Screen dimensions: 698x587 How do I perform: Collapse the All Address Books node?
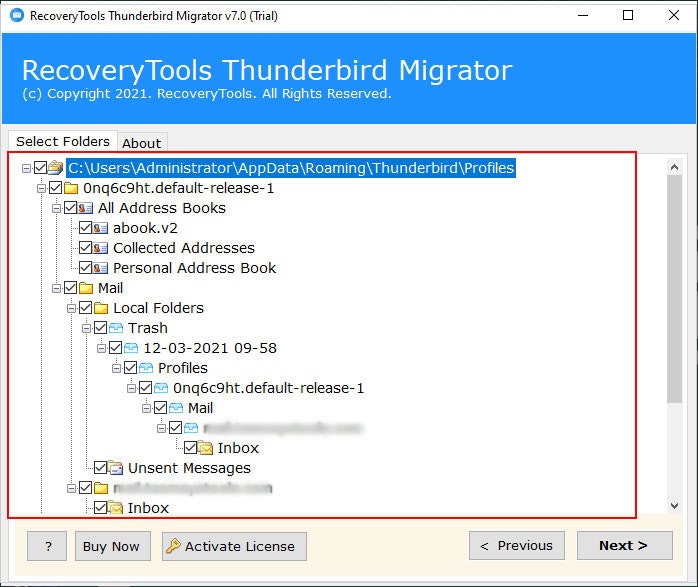pyautogui.click(x=56, y=208)
